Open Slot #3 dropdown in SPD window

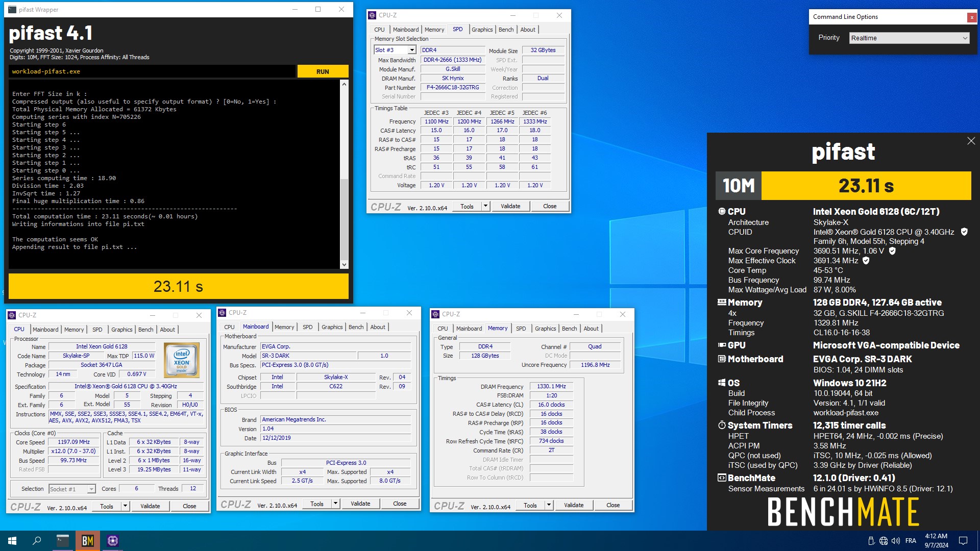[395, 50]
